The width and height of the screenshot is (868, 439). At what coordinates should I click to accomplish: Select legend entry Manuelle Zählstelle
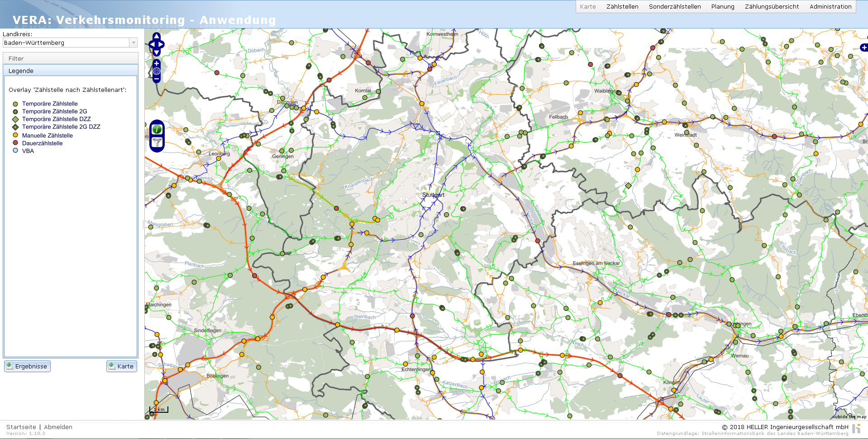coord(47,135)
